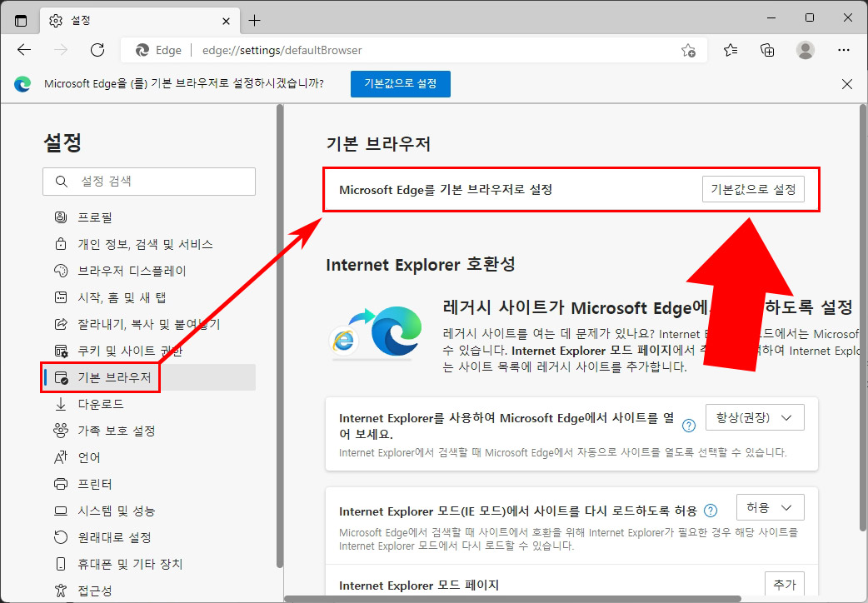Select the 다운로드 sidebar icon

click(61, 404)
